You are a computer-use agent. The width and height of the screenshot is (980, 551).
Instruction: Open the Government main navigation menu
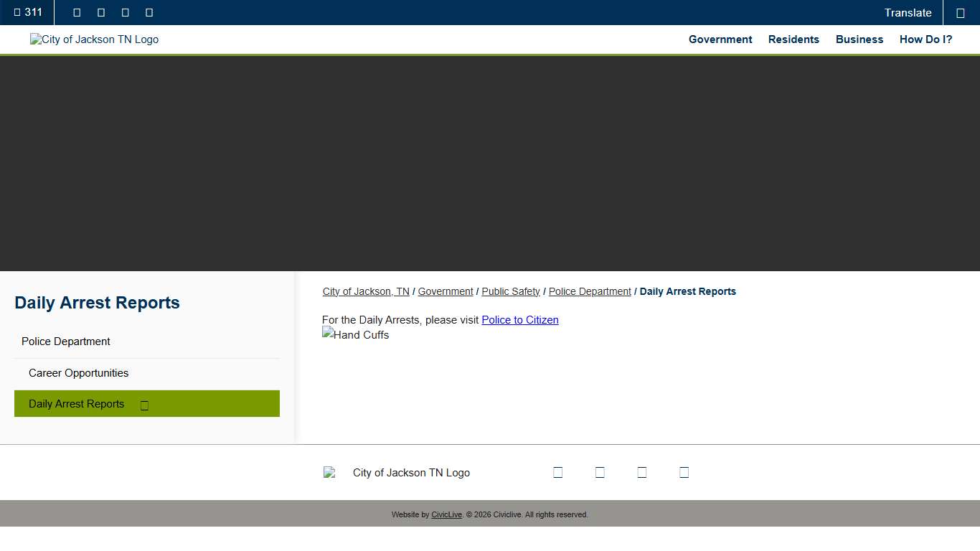[x=720, y=39]
